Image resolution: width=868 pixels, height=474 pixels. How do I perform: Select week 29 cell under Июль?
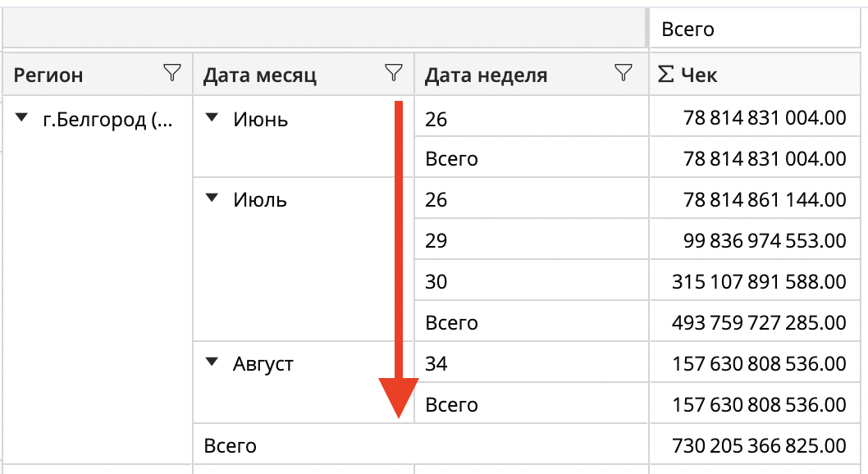[x=436, y=240]
